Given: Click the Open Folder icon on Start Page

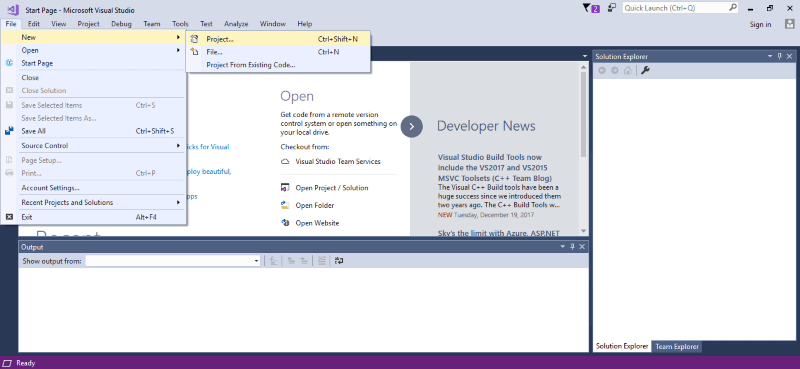Looking at the screenshot, I should coord(285,205).
